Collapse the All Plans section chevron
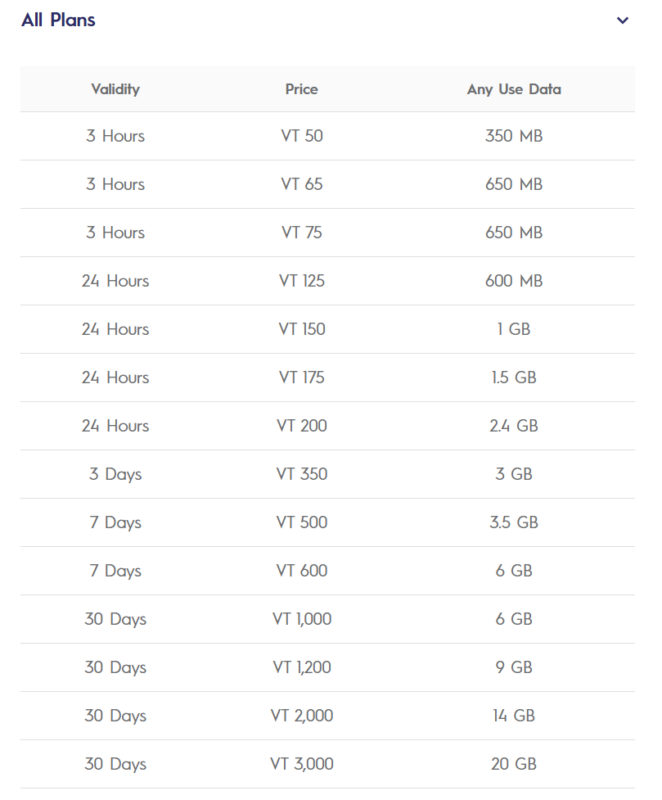 tap(623, 21)
